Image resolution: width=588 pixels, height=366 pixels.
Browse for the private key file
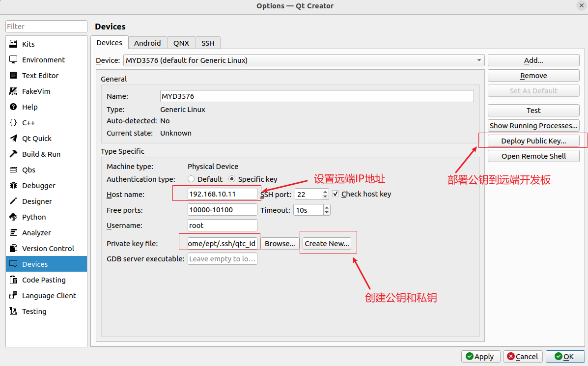pyautogui.click(x=280, y=244)
